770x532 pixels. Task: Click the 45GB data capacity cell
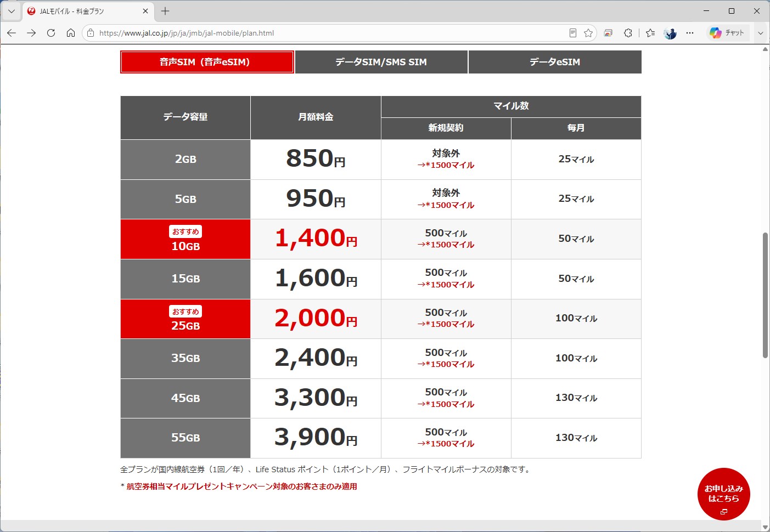(186, 398)
